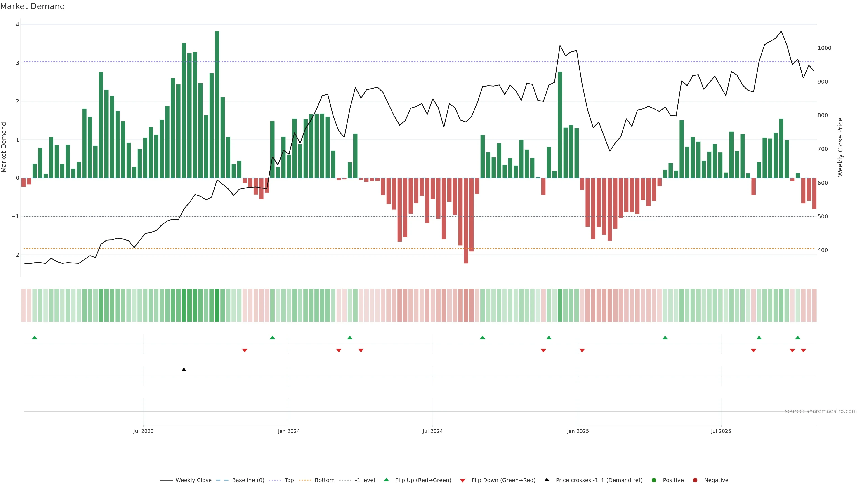Click the Jul 2023 x-axis label
The height and width of the screenshot is (488, 868).
[144, 432]
